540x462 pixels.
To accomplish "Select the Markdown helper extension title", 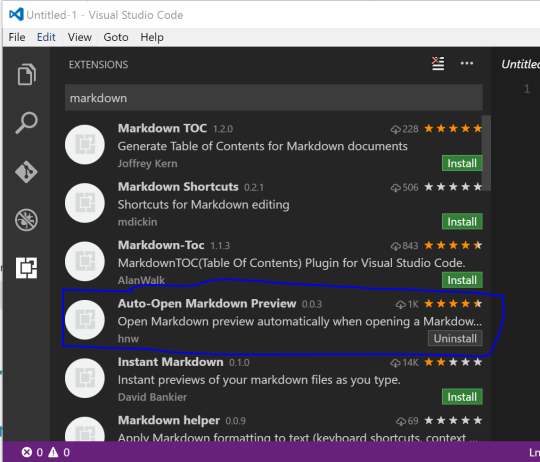I will [169, 420].
